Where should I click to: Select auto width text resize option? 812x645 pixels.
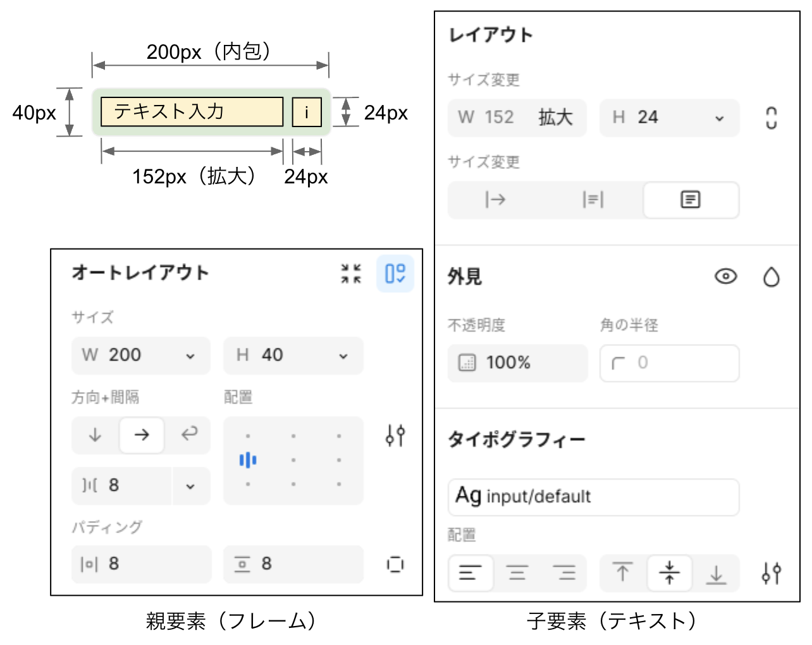(495, 200)
